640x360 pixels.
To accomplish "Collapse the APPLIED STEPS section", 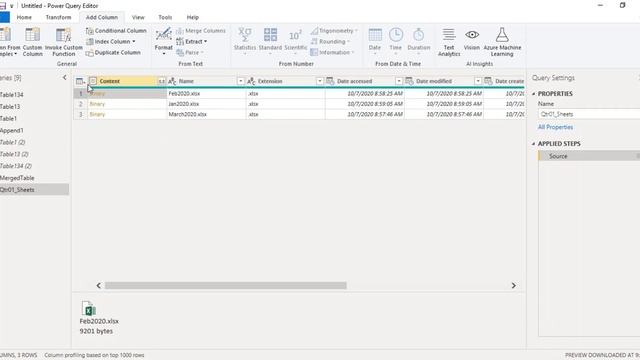I will [533, 144].
